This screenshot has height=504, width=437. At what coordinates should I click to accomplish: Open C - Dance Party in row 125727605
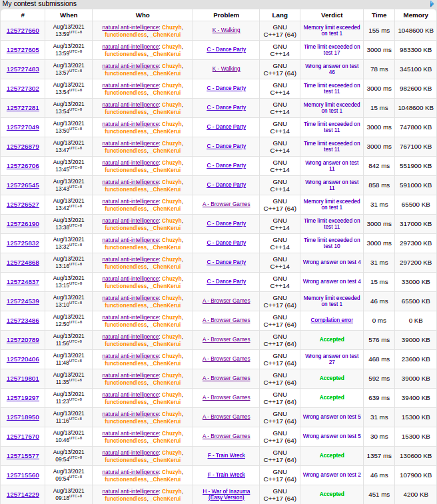(x=226, y=50)
